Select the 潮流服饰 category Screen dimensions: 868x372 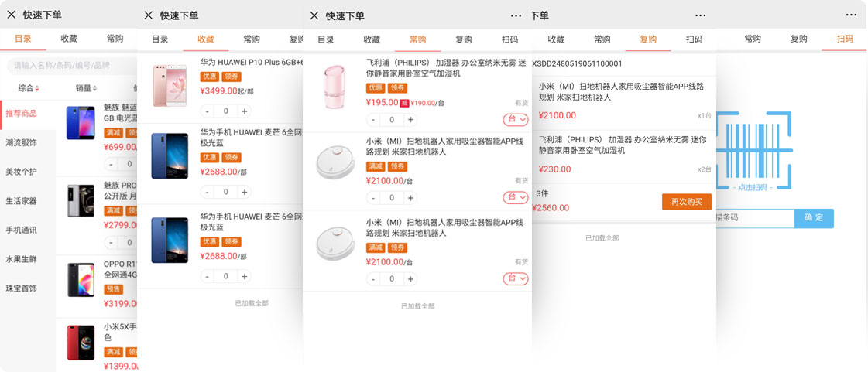point(22,142)
